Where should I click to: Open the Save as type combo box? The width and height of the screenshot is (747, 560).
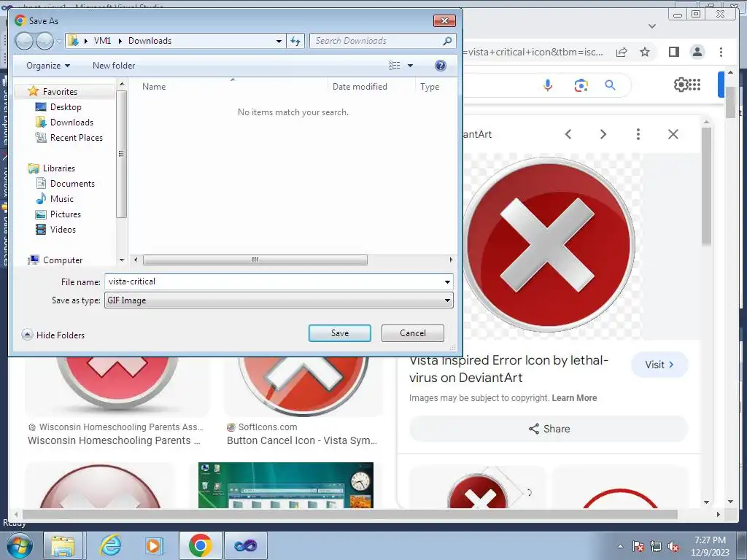(x=279, y=300)
